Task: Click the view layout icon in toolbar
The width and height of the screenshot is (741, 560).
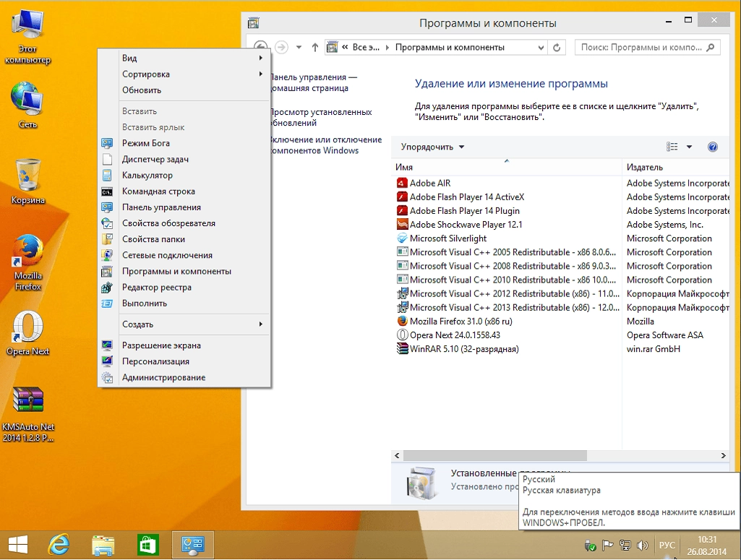Action: tap(672, 147)
